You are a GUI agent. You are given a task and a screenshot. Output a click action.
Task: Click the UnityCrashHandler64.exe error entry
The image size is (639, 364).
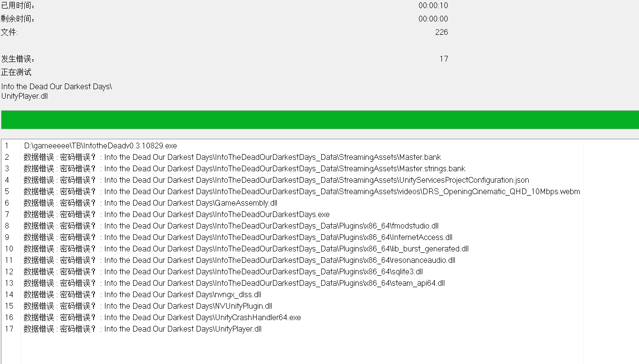point(162,317)
